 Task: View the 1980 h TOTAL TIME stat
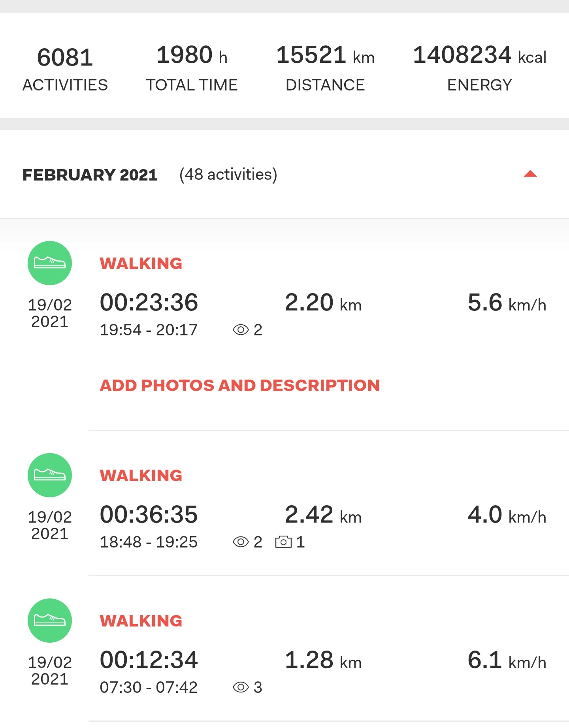click(192, 68)
